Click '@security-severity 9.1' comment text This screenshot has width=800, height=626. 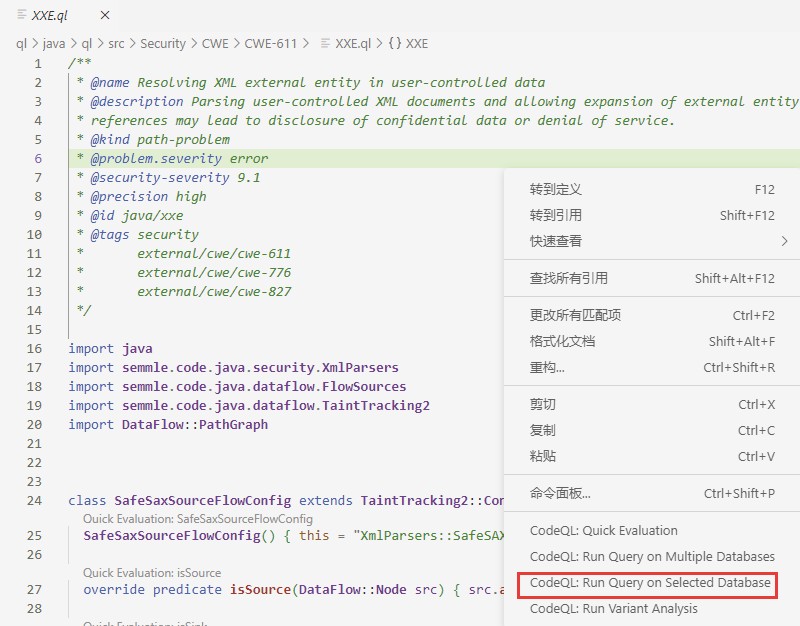tap(176, 178)
